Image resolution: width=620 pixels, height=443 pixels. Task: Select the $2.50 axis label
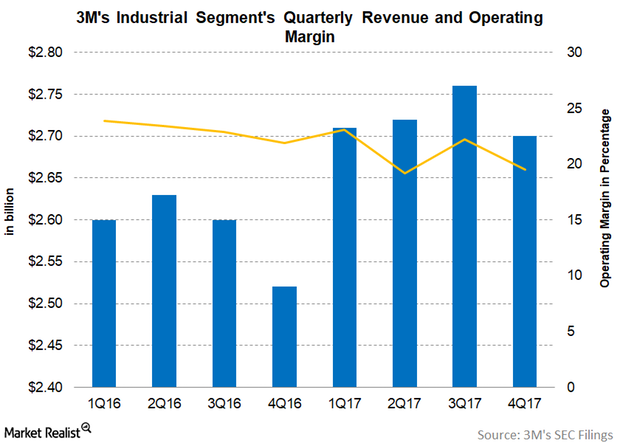pyautogui.click(x=45, y=303)
